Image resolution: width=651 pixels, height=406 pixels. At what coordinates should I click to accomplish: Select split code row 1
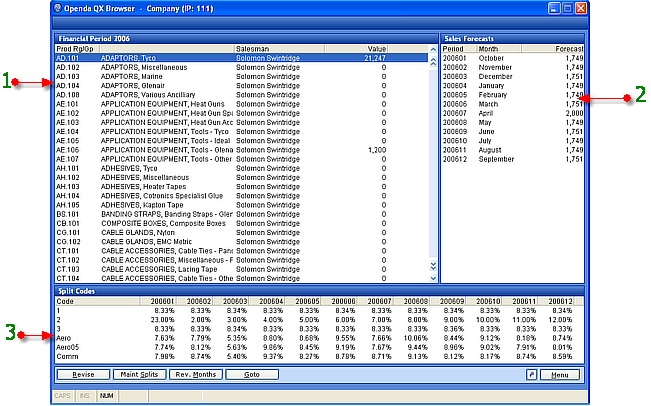[x=319, y=311]
